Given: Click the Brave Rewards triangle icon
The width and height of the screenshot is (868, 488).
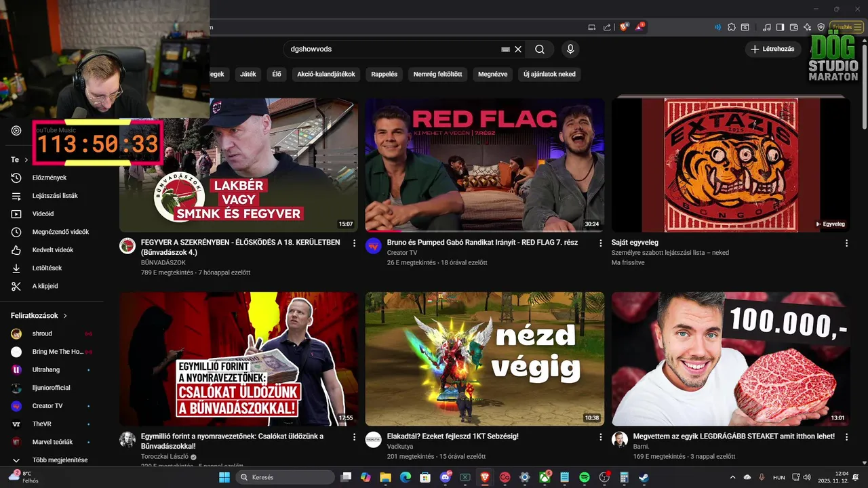Looking at the screenshot, I should [640, 27].
